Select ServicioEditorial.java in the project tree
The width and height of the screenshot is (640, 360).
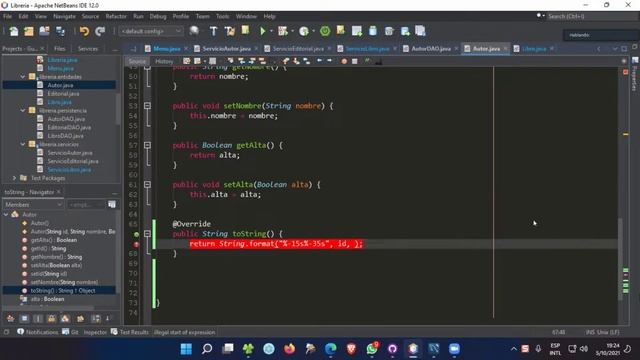point(73,161)
